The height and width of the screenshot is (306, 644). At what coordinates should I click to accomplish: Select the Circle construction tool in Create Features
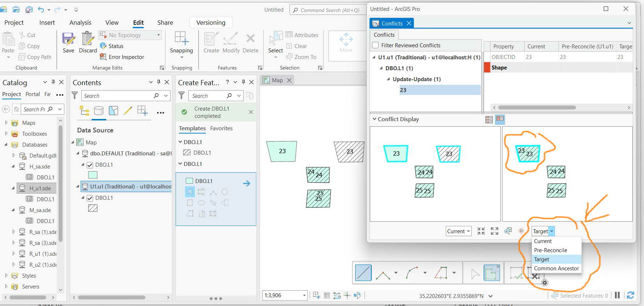(x=225, y=192)
